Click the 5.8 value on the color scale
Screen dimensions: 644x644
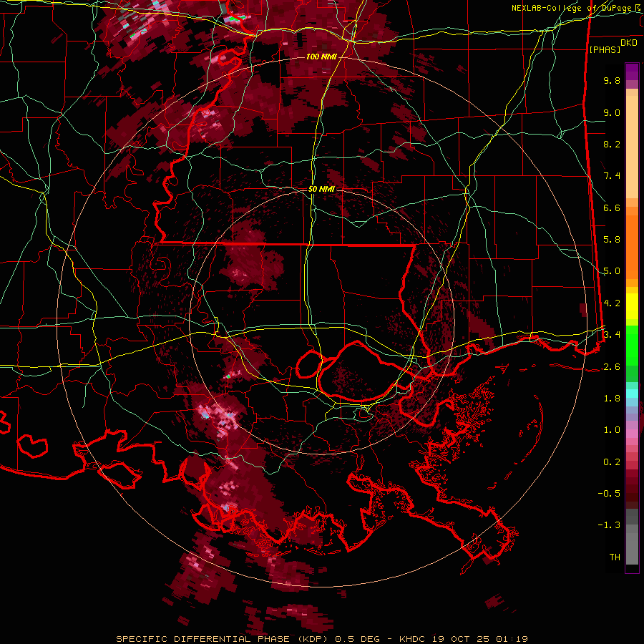coord(612,240)
